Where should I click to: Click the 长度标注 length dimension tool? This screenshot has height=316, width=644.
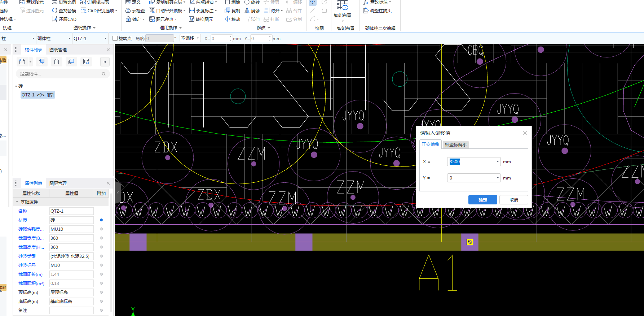[x=203, y=10]
